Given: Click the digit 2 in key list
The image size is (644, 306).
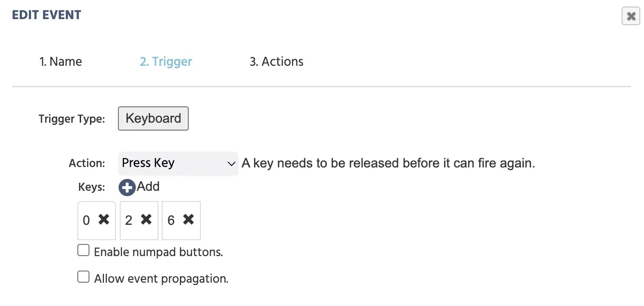Looking at the screenshot, I should click(129, 220).
